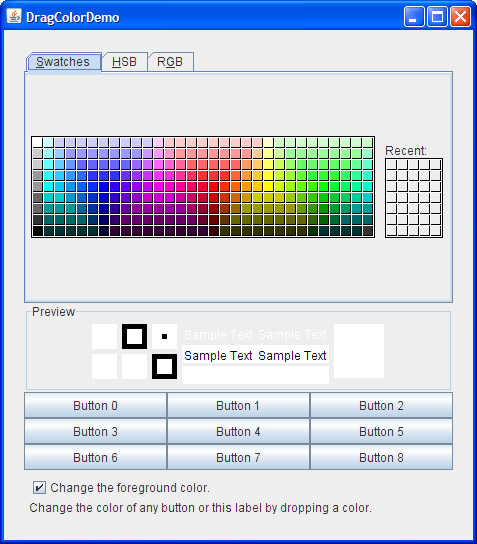The height and width of the screenshot is (544, 477).
Task: Pick the white swatch in palette's top-left corner
Action: click(37, 143)
